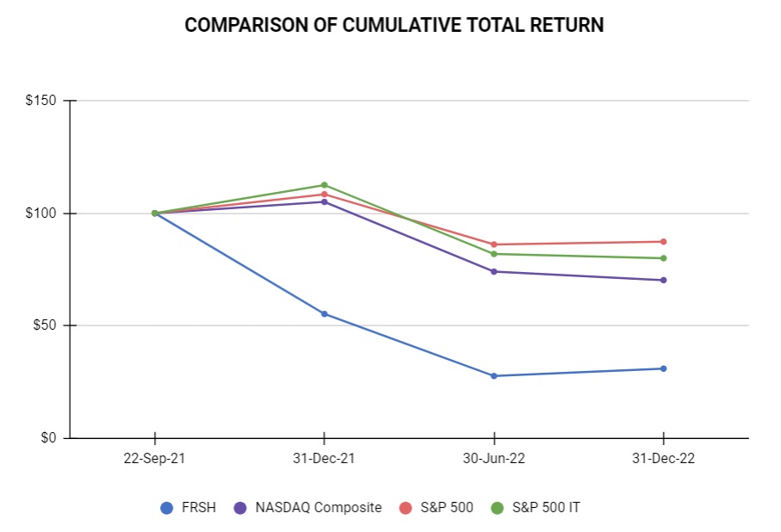
Task: Click green S&P 500 IT peak at 31-Dec-21
Action: [x=325, y=185]
